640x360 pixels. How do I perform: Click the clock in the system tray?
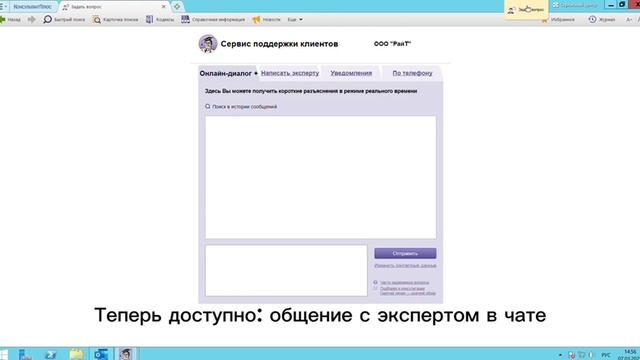[x=631, y=354]
